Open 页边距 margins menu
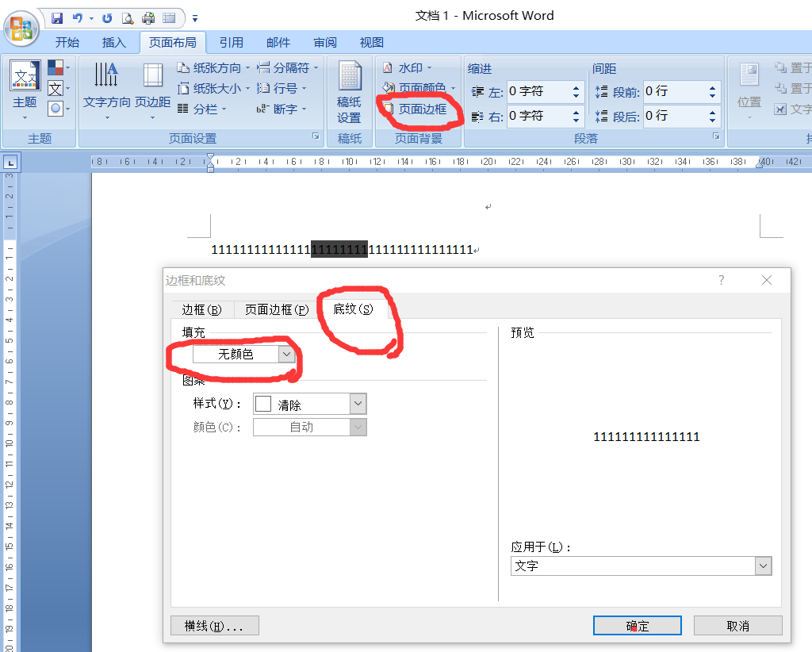This screenshot has width=812, height=652. click(153, 90)
